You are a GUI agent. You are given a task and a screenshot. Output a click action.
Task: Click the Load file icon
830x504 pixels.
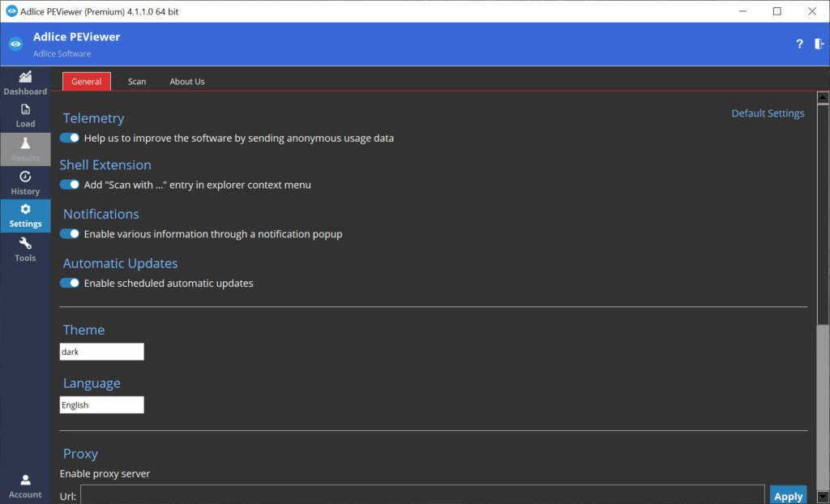click(x=25, y=109)
